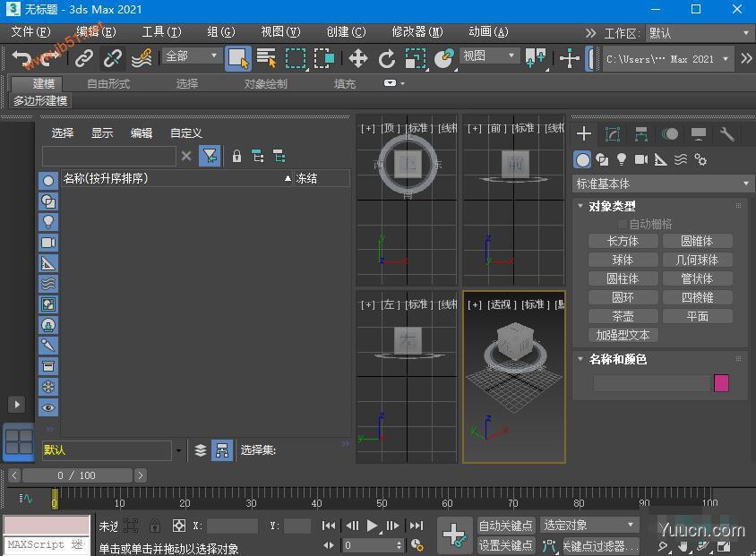Enable the 自动栅格 checkbox
756x556 pixels.
click(623, 224)
